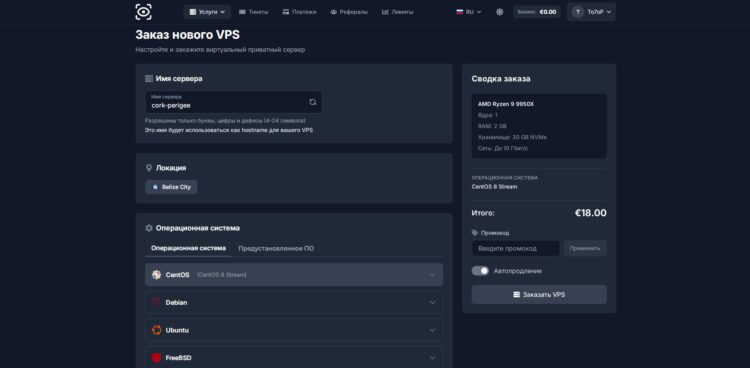Click the balance €0.00 indicator
The height and width of the screenshot is (368, 750).
point(537,12)
